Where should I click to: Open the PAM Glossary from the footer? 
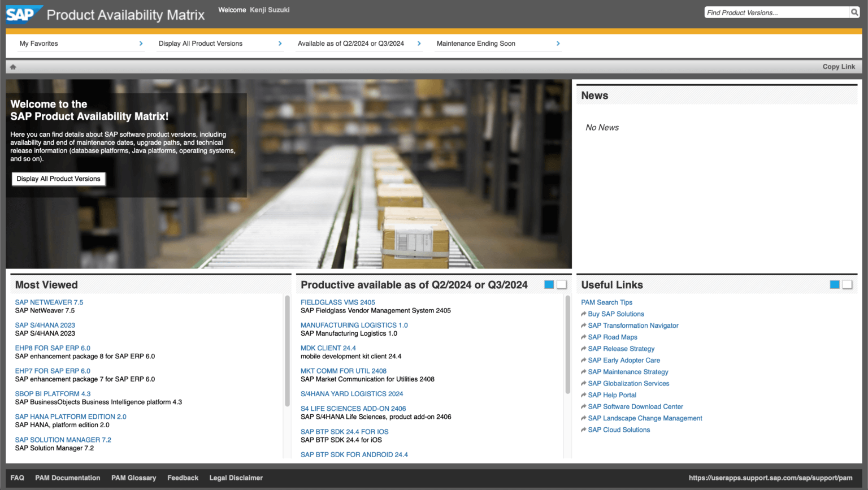click(x=133, y=478)
